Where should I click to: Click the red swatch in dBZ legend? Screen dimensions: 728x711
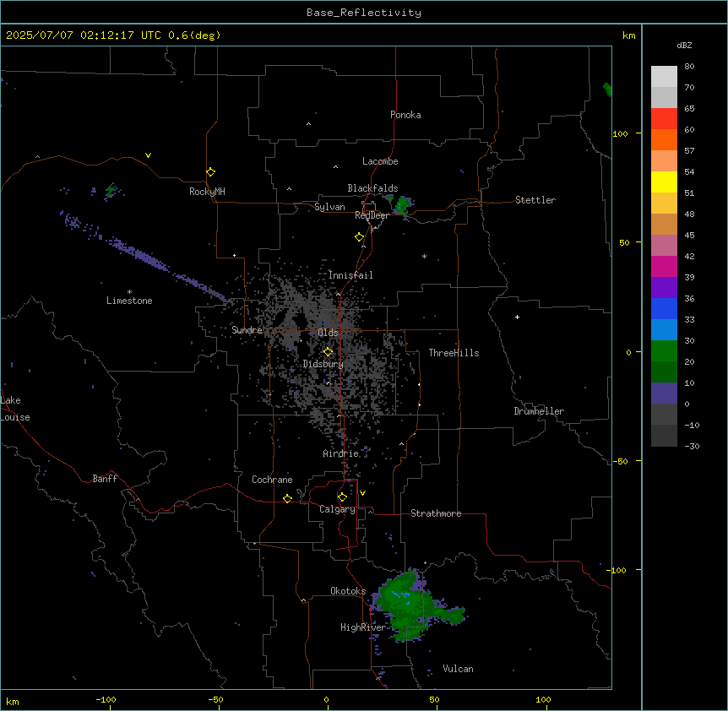click(664, 118)
